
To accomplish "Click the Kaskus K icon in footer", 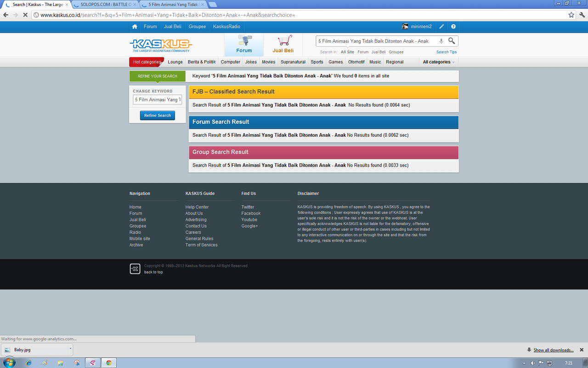I will [135, 269].
